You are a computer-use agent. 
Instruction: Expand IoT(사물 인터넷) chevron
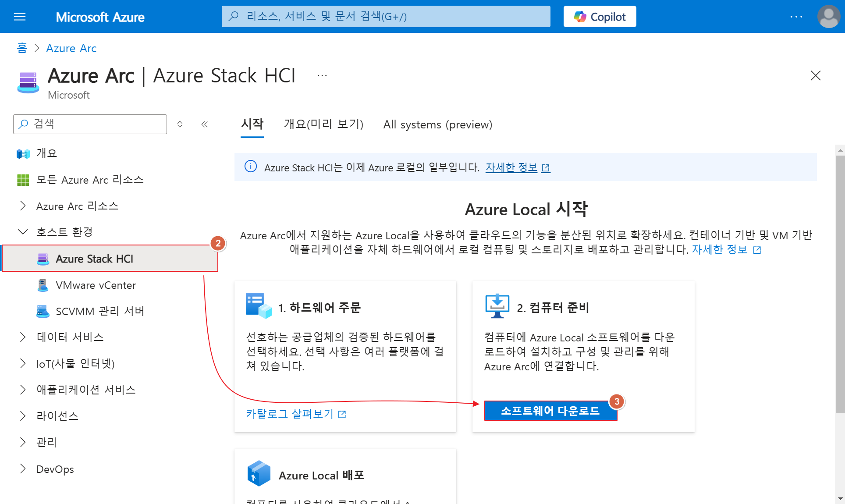[x=23, y=363]
